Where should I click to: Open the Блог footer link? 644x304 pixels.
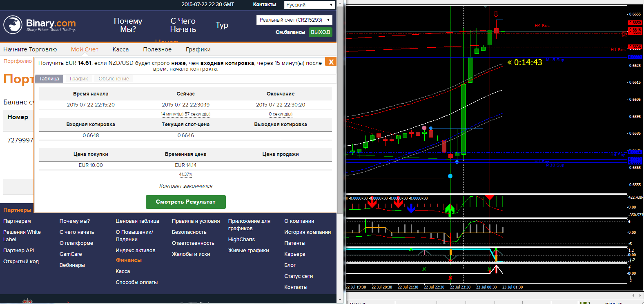(x=290, y=265)
